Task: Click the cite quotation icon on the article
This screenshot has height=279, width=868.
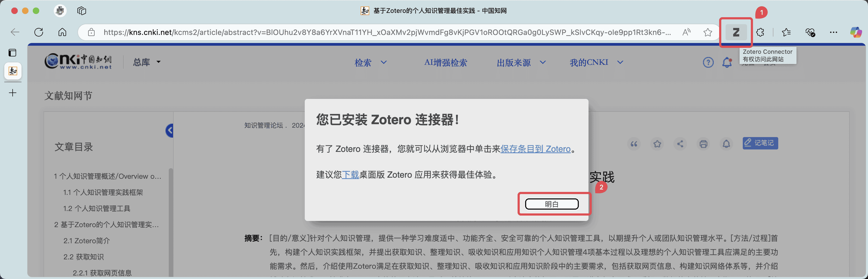Action: coord(634,144)
